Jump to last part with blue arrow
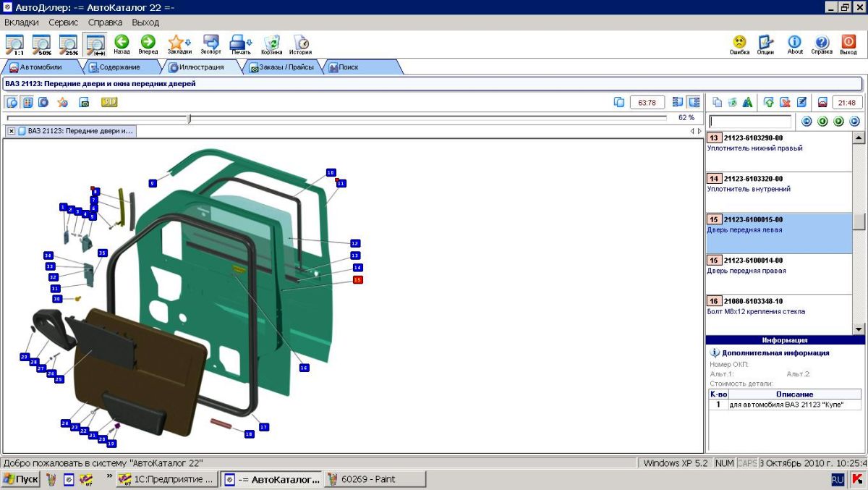The image size is (868, 490). click(x=854, y=122)
